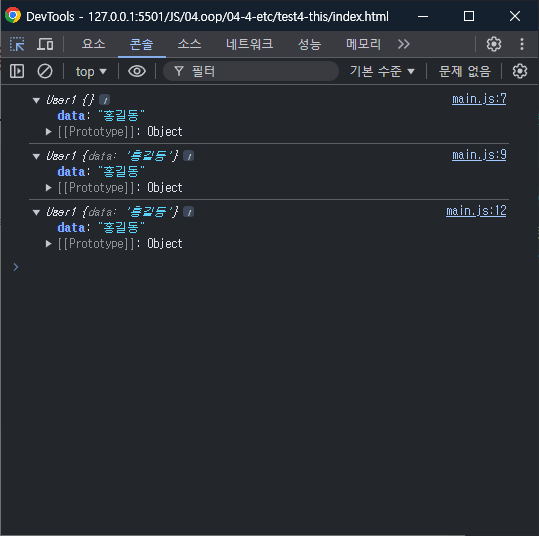Screen dimensions: 539x536
Task: Collapse the first User1 {} object
Action: point(36,100)
